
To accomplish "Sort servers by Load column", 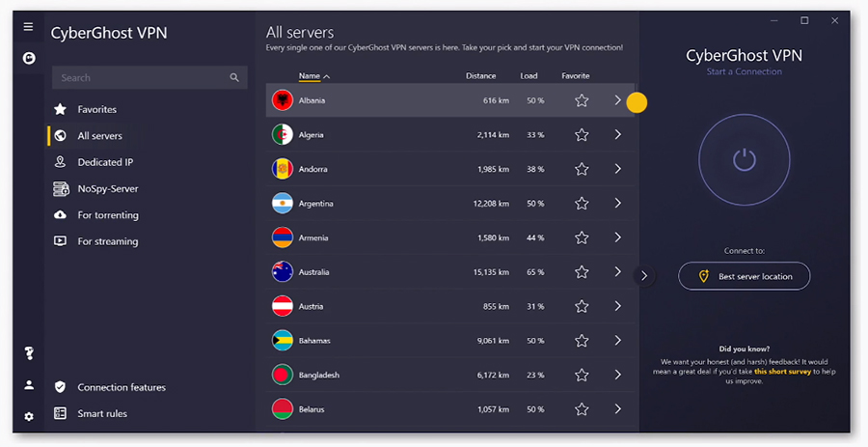I will click(529, 76).
